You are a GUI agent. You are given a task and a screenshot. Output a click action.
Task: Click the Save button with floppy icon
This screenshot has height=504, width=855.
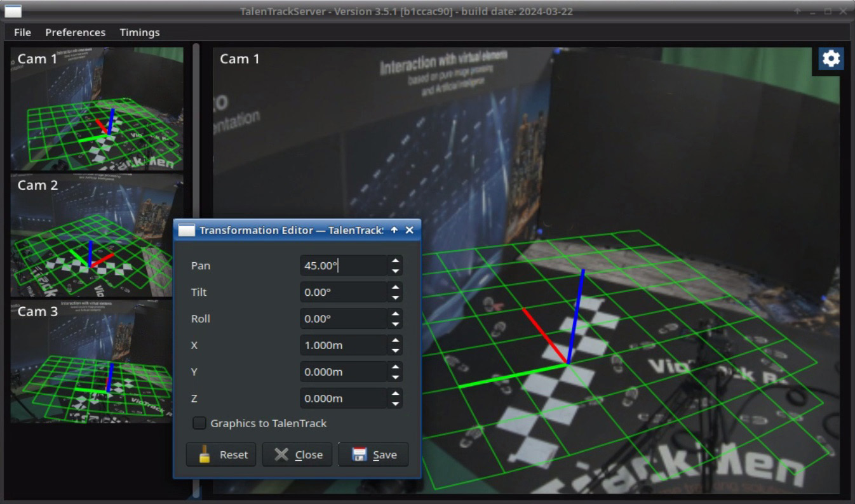coord(374,454)
